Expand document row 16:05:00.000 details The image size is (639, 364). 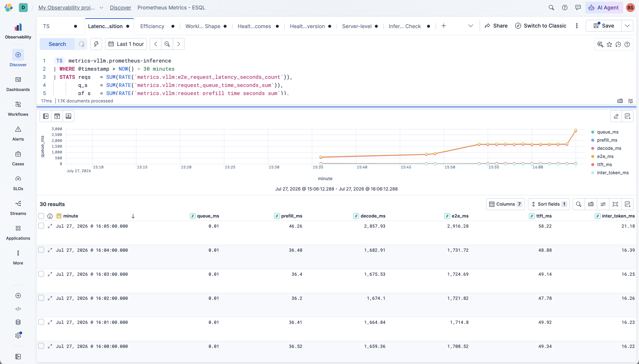point(50,226)
